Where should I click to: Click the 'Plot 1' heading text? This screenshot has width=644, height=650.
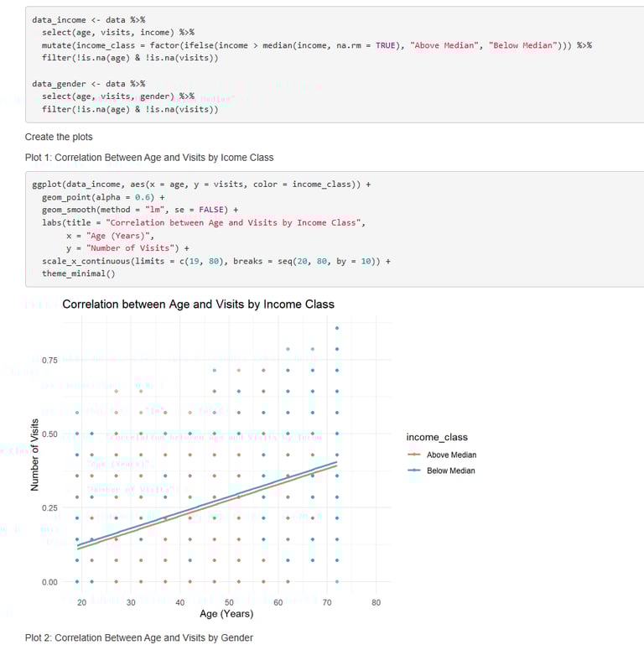click(149, 157)
